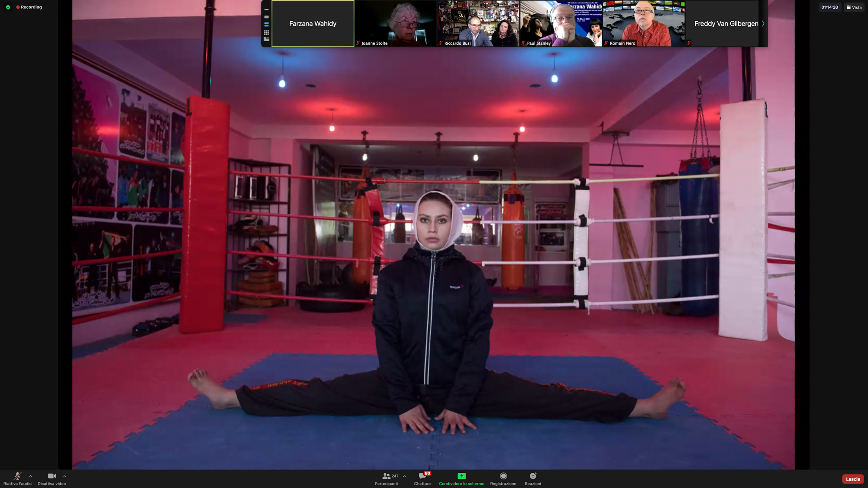The height and width of the screenshot is (488, 868).
Task: Switch thumbnail strip to single video view
Action: point(266,17)
